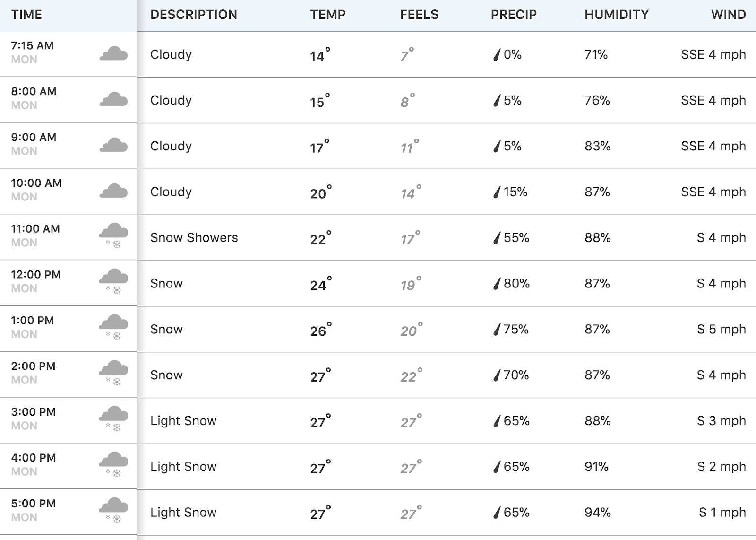Click the HUMIDITY column header
Screen dimensions: 756x540
pos(617,15)
